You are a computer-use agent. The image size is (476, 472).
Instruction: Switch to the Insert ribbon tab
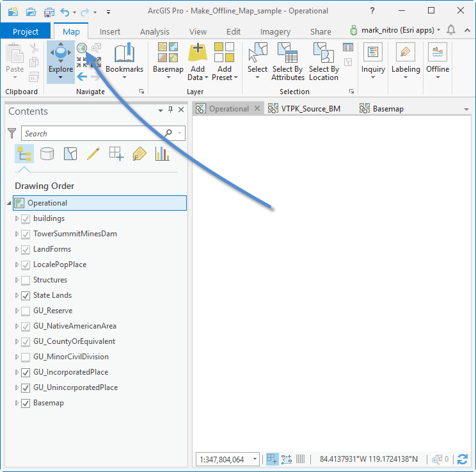110,31
